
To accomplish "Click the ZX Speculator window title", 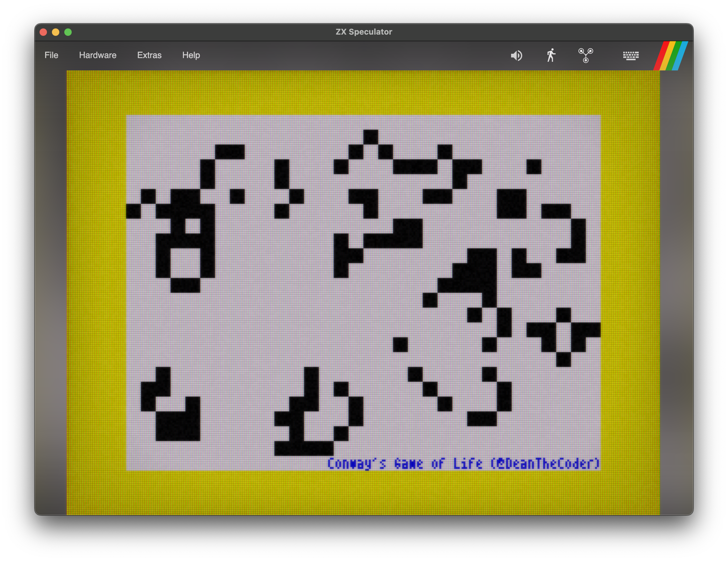I will click(364, 32).
